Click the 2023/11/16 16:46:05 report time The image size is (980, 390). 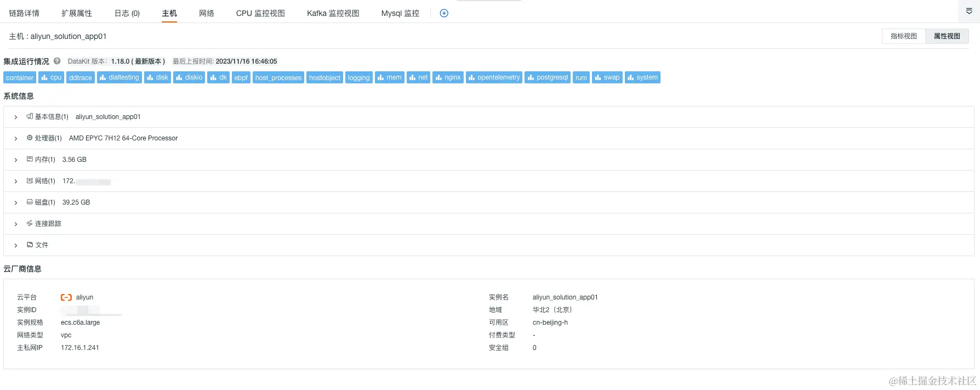[x=247, y=61]
